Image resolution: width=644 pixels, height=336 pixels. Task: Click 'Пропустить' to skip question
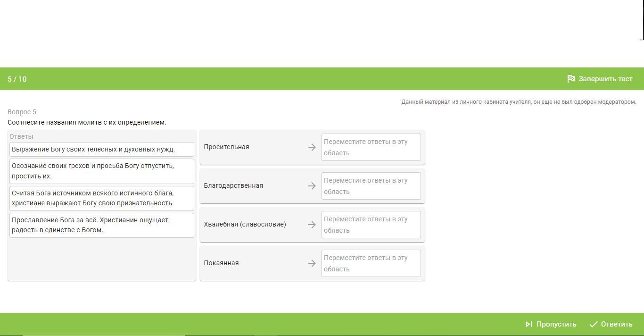click(x=551, y=324)
